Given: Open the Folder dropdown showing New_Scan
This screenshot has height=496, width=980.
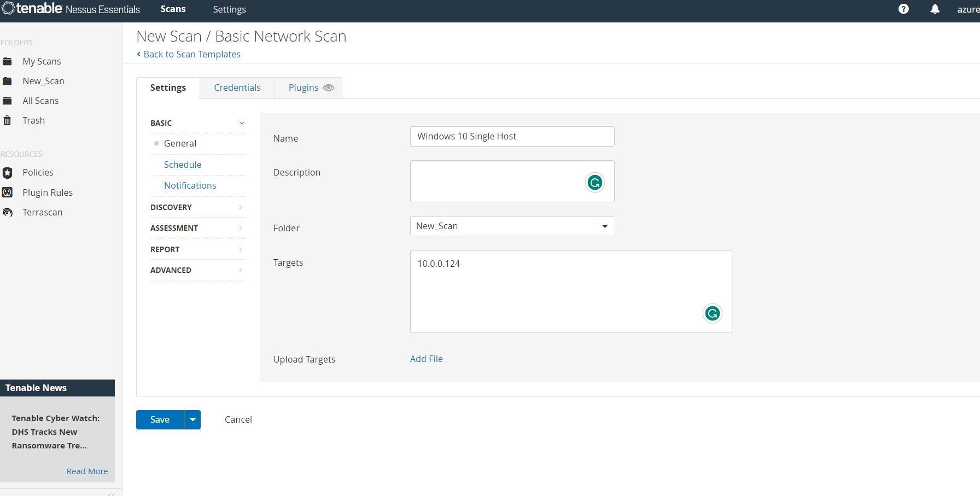Looking at the screenshot, I should tap(512, 226).
